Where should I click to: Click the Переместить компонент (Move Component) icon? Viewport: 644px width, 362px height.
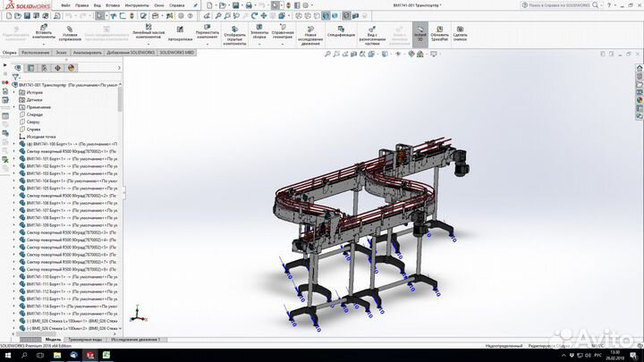pyautogui.click(x=208, y=30)
